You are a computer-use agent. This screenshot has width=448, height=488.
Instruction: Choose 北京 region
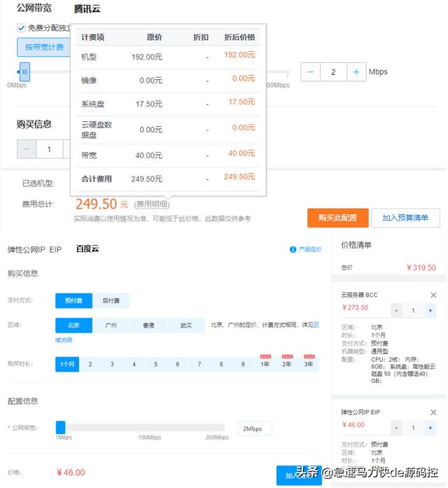(x=73, y=326)
